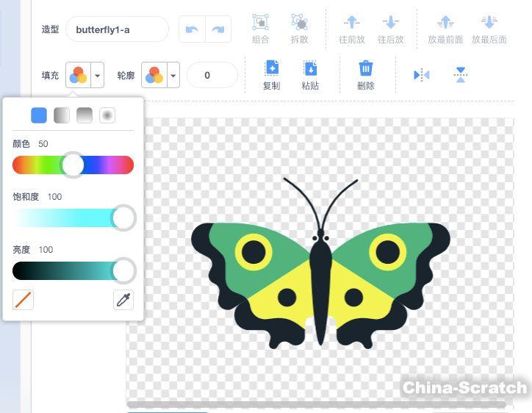The height and width of the screenshot is (413, 532).
Task: Click the 颜色 hue slider handle
Action: pos(73,165)
